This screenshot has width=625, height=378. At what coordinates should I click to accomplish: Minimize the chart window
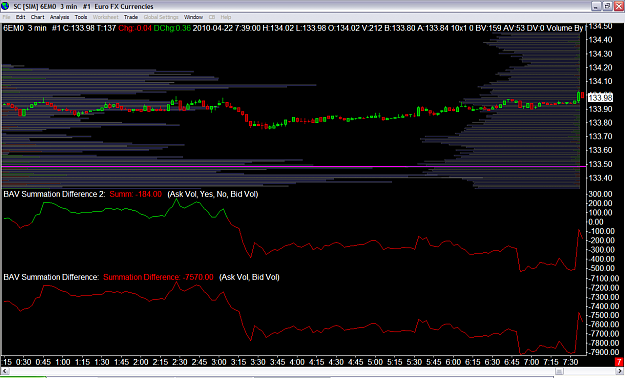click(x=596, y=6)
